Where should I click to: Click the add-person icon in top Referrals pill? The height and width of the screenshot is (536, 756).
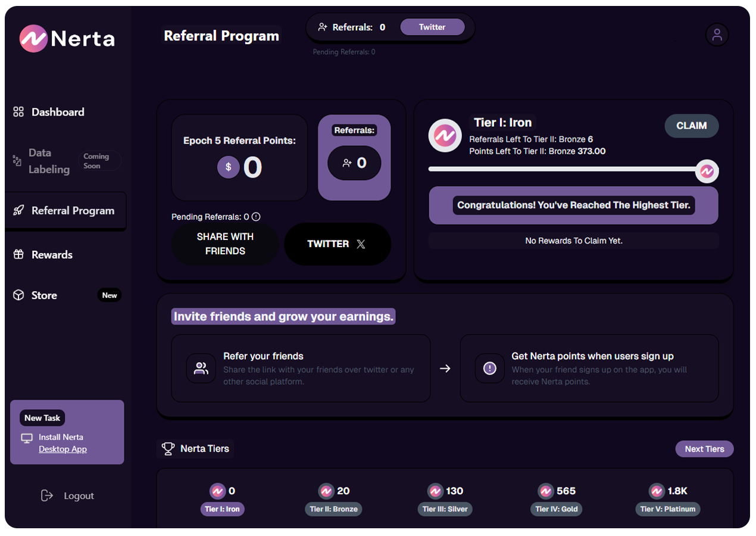pyautogui.click(x=323, y=27)
